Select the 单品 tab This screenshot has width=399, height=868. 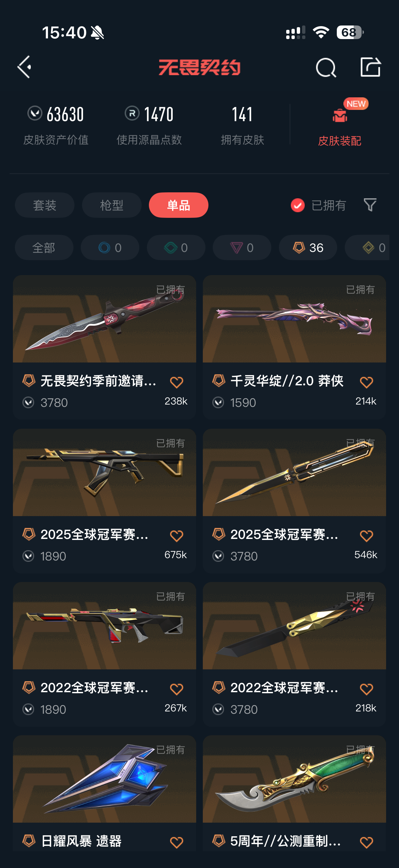click(178, 205)
